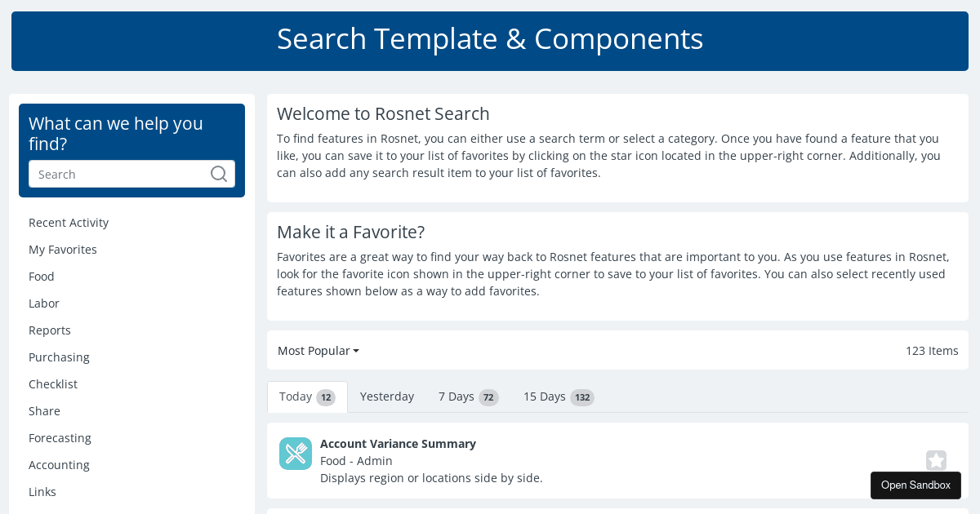The width and height of the screenshot is (980, 514).
Task: Click the Account Variance Summary food icon
Action: [x=296, y=454]
